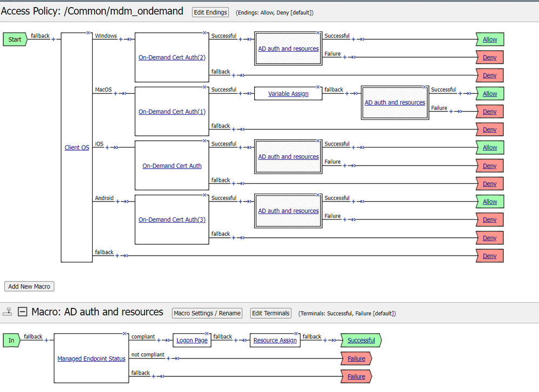This screenshot has height=392, width=539.
Task: Click the macro reorder icon beside collapse box
Action: point(7,312)
